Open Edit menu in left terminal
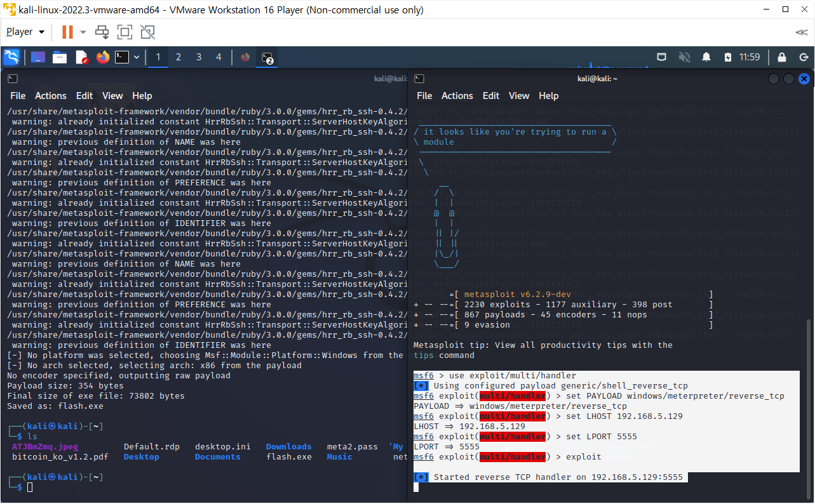Viewport: 815px width, 504px height. point(84,96)
